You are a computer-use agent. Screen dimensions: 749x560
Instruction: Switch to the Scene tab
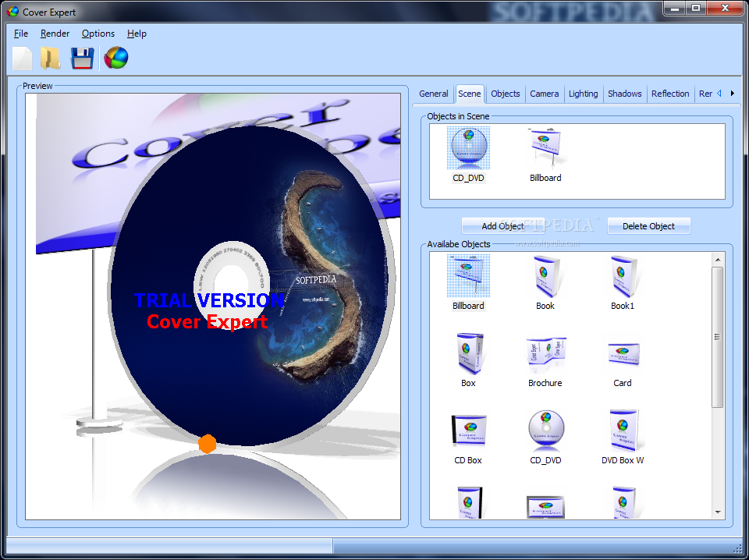coord(470,94)
